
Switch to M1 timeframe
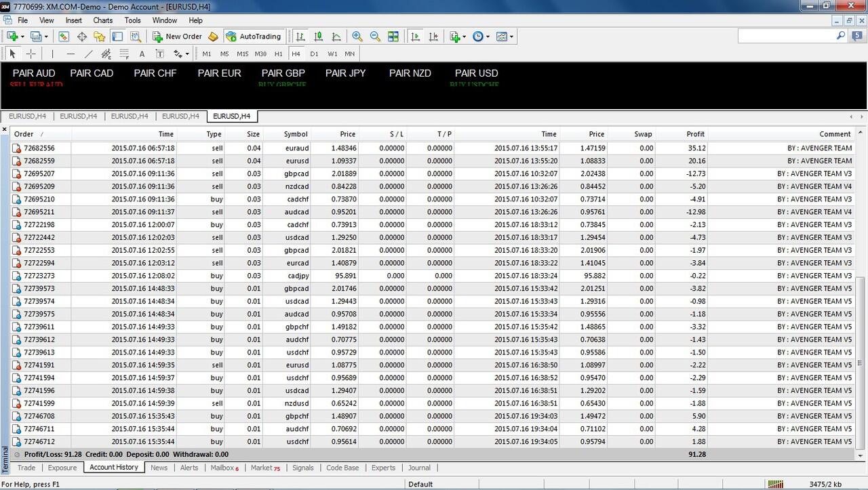tap(207, 54)
